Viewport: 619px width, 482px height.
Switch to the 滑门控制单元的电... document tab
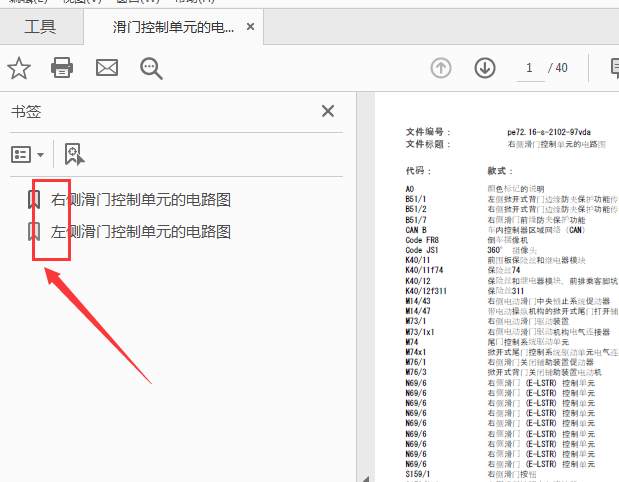(x=173, y=27)
